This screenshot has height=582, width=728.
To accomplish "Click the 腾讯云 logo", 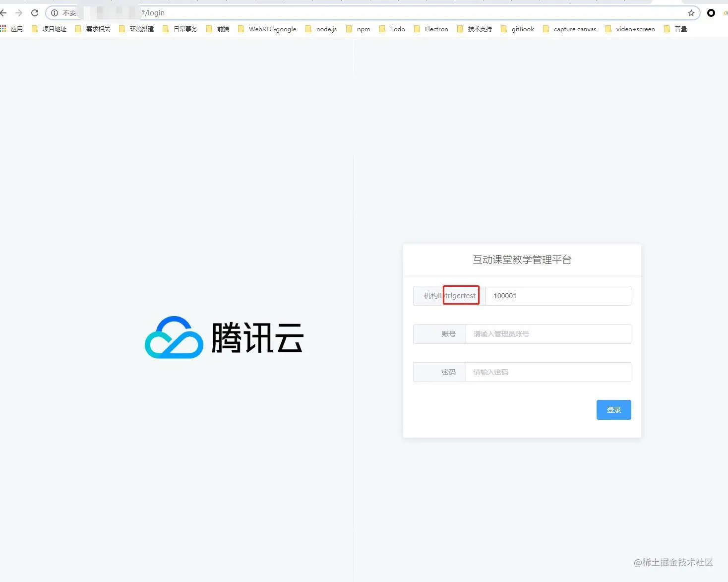I will point(224,337).
